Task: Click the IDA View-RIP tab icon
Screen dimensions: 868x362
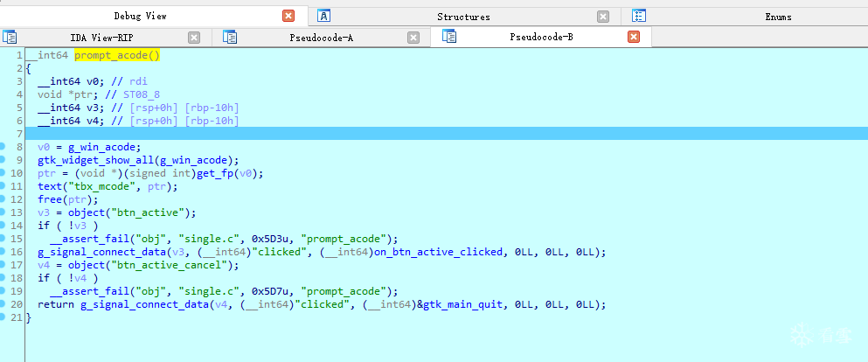Action: click(x=10, y=37)
